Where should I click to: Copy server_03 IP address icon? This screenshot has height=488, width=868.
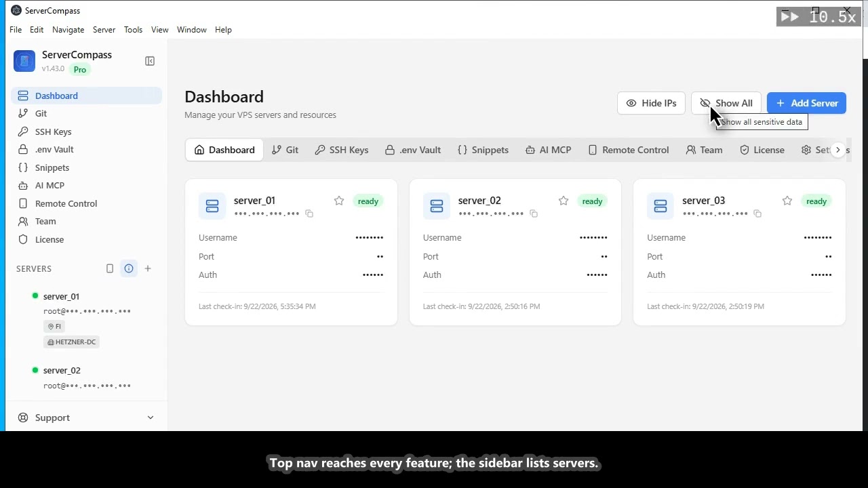(x=757, y=213)
